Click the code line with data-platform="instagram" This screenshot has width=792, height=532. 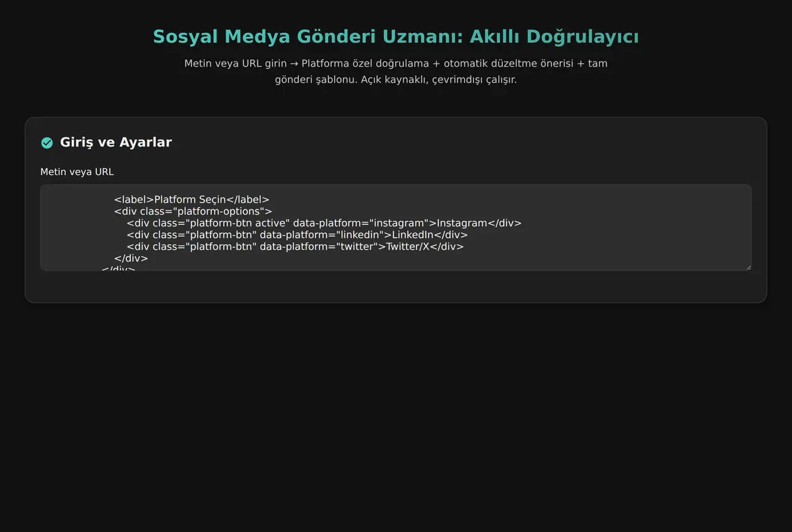(324, 223)
